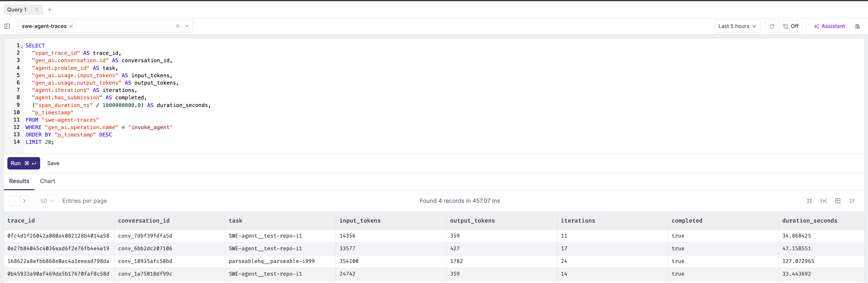
Task: Click the collapse rows icon in results toolbar
Action: coord(809,201)
